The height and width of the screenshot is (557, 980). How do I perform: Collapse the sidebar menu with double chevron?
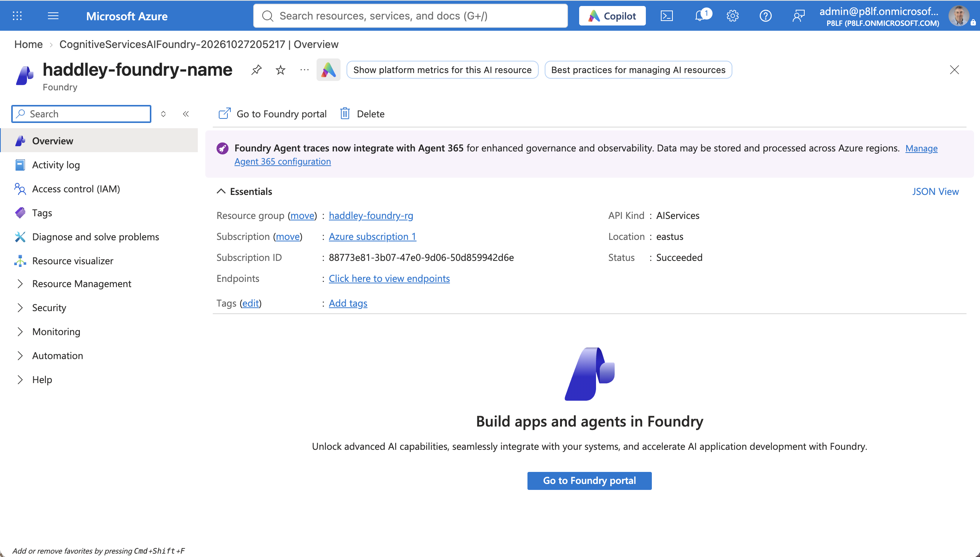coord(186,114)
